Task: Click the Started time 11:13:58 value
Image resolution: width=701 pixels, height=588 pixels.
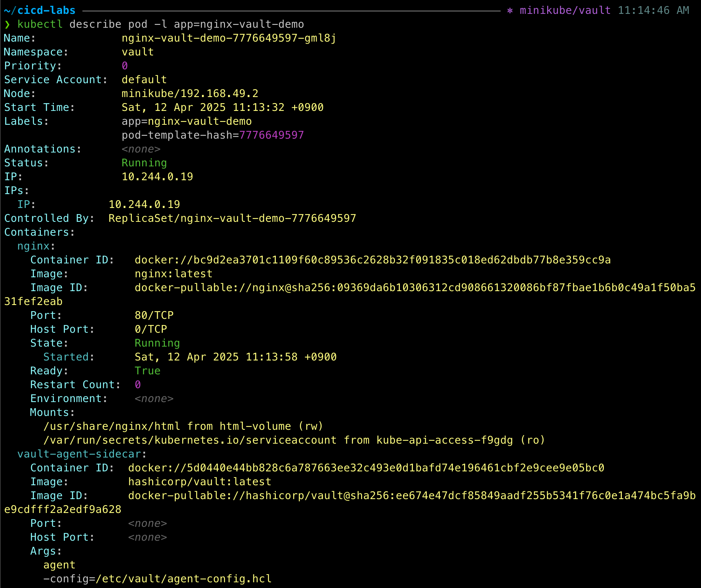Action: coord(235,357)
